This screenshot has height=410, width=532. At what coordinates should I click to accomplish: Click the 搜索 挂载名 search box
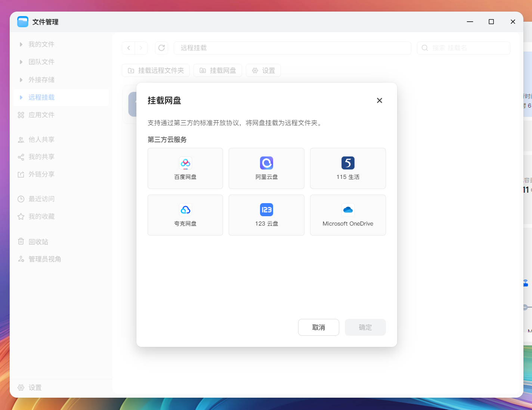click(x=464, y=48)
